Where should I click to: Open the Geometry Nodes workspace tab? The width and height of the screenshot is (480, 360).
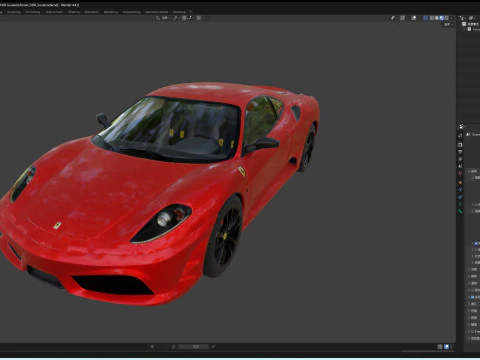pos(157,12)
